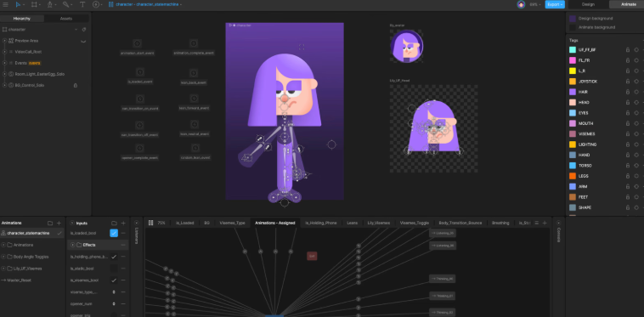The width and height of the screenshot is (644, 317).
Task: Open the hamburger main menu
Action: [5, 4]
